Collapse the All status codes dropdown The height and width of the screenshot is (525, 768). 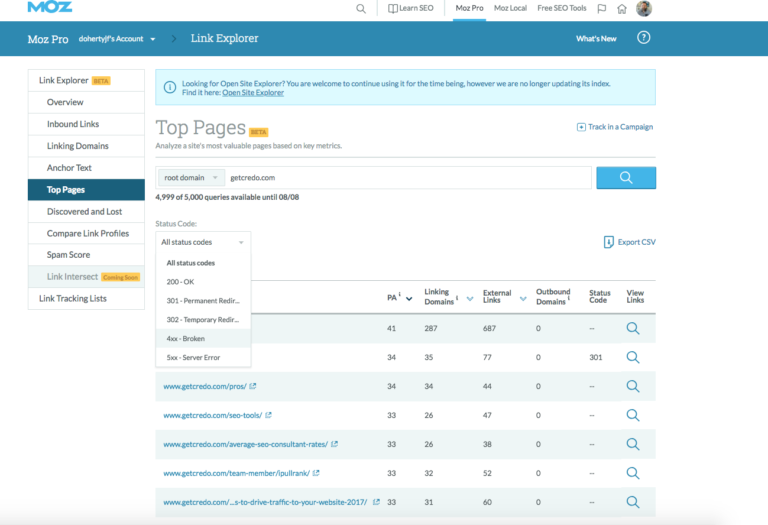[203, 242]
